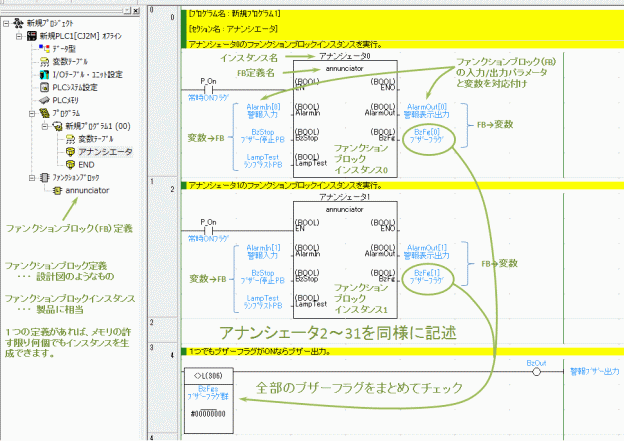
Task: Select END section in tree
Action: click(86, 164)
